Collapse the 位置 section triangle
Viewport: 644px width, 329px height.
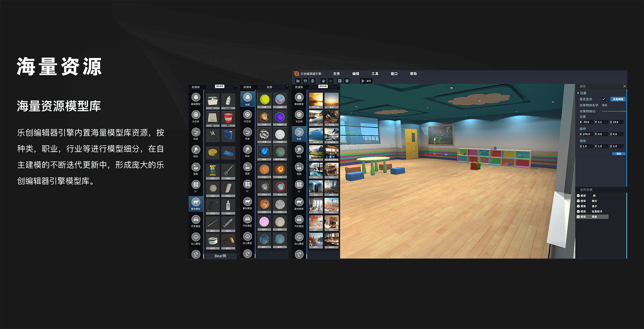(x=578, y=93)
